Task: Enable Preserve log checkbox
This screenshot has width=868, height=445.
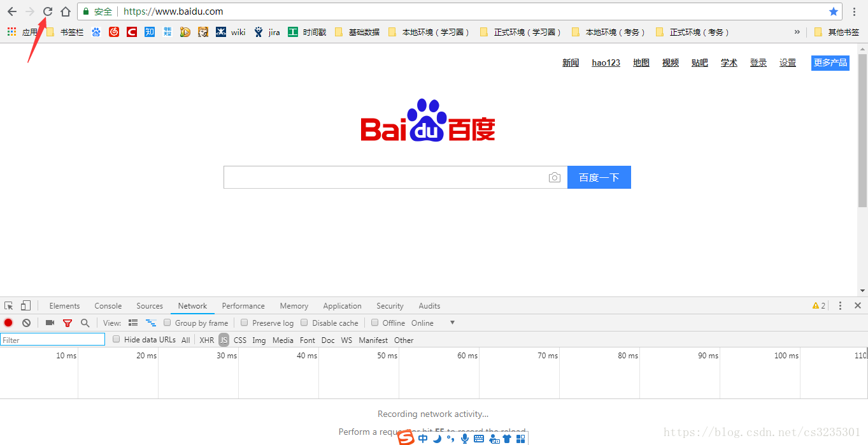Action: click(x=245, y=323)
